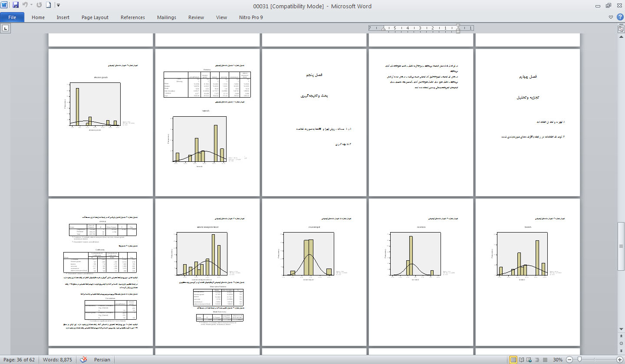Viewport: 625px width, 364px height.
Task: Open Microsoft Word Help
Action: pos(619,17)
